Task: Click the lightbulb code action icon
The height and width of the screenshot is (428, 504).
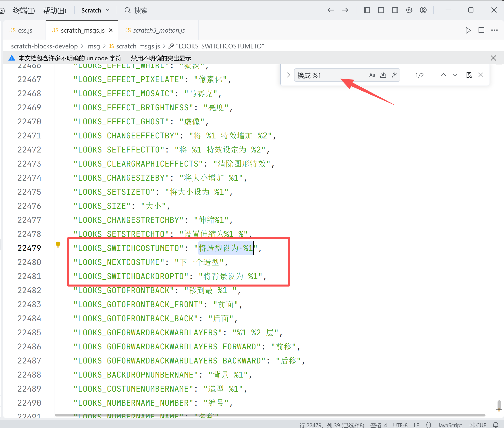Action: 58,244
